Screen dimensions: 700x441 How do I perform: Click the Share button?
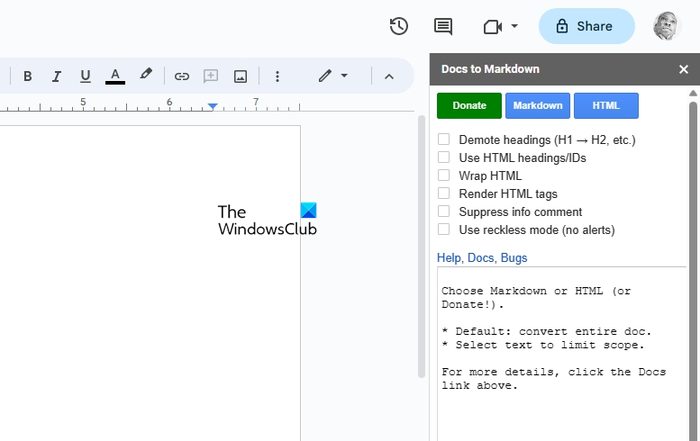(x=587, y=26)
